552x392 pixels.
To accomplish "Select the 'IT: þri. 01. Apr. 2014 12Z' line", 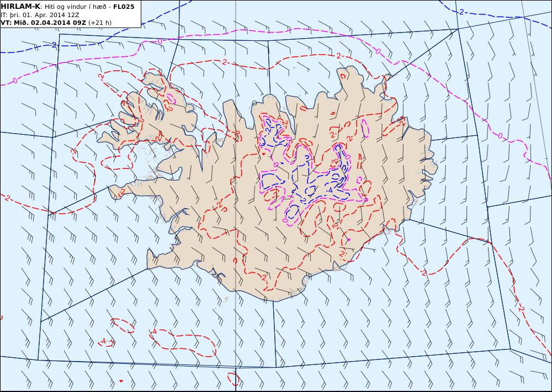I will pyautogui.click(x=40, y=15).
